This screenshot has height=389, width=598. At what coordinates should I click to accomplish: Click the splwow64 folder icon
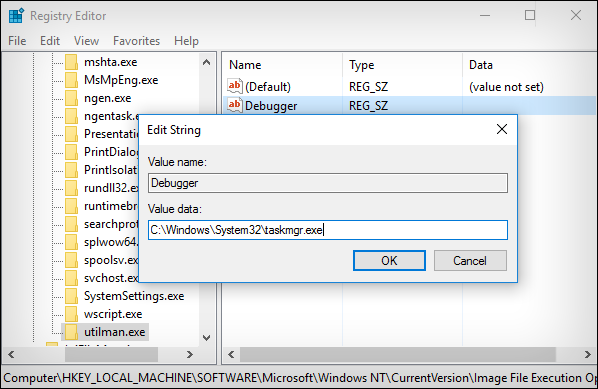click(x=71, y=242)
